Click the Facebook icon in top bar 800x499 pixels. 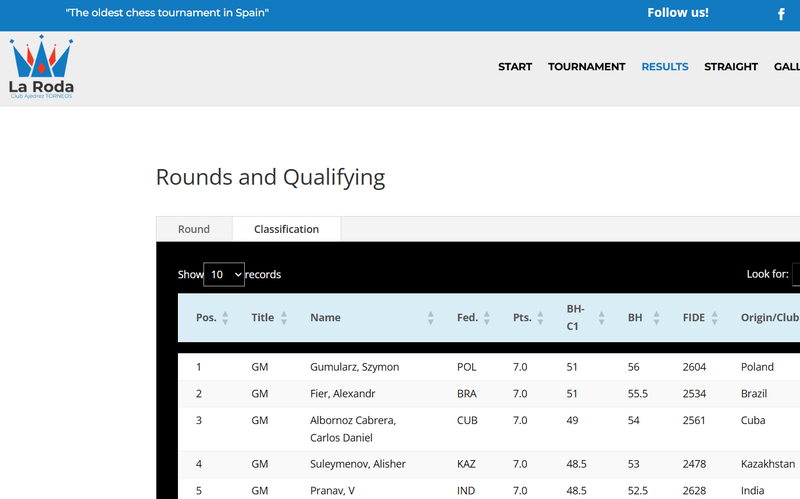(x=781, y=14)
